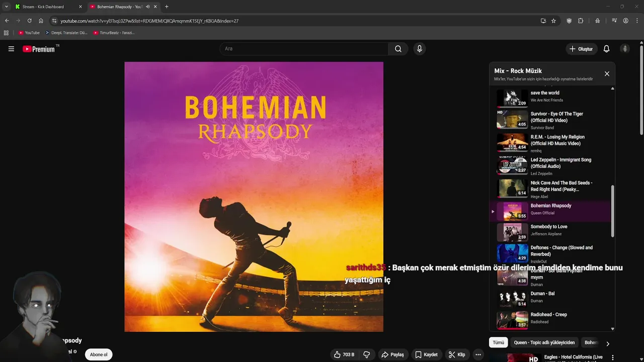Open the apps grid in bookmarks bar
Image resolution: width=644 pixels, height=362 pixels.
(x=6, y=33)
